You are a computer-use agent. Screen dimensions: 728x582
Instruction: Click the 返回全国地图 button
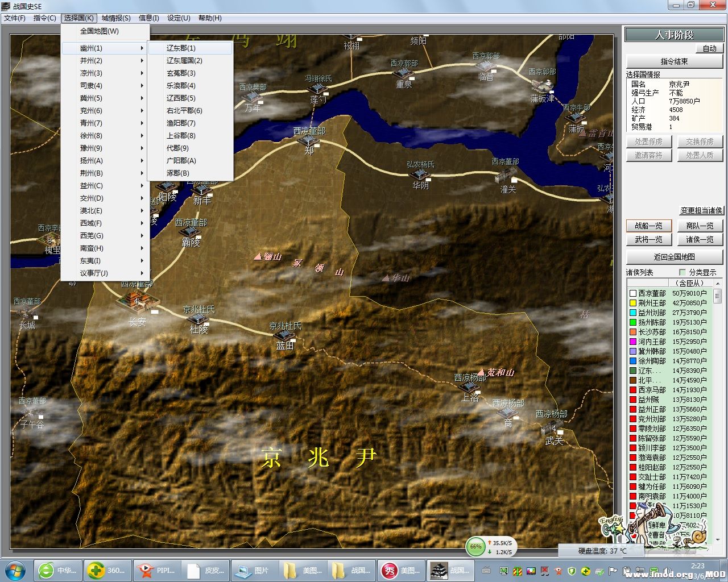coord(674,257)
